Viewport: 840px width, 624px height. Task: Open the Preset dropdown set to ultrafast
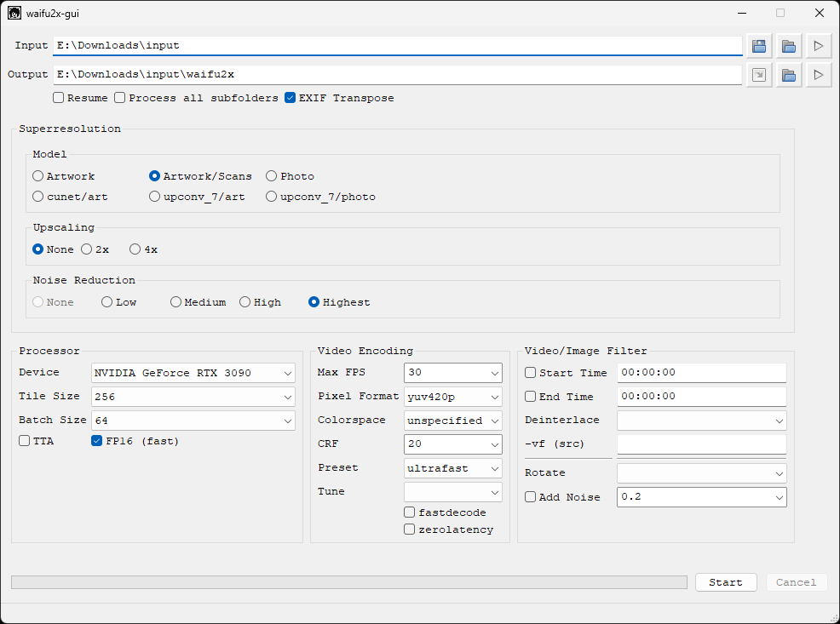point(452,468)
